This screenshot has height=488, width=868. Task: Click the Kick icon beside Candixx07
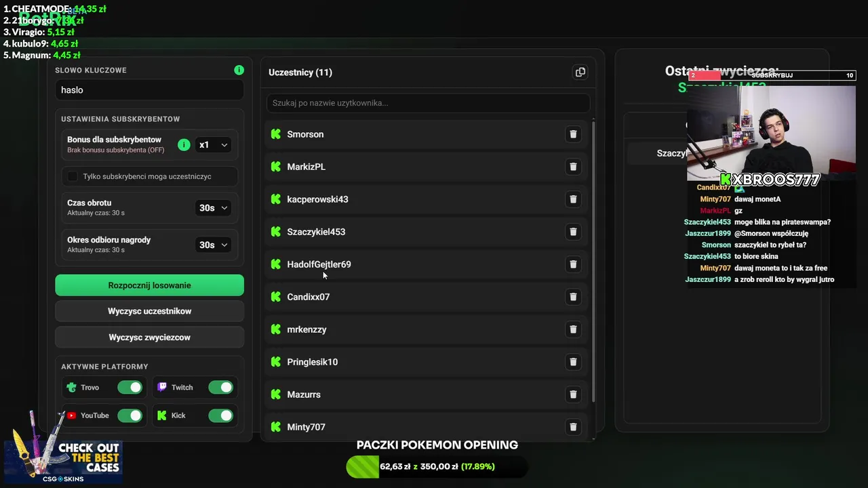276,297
